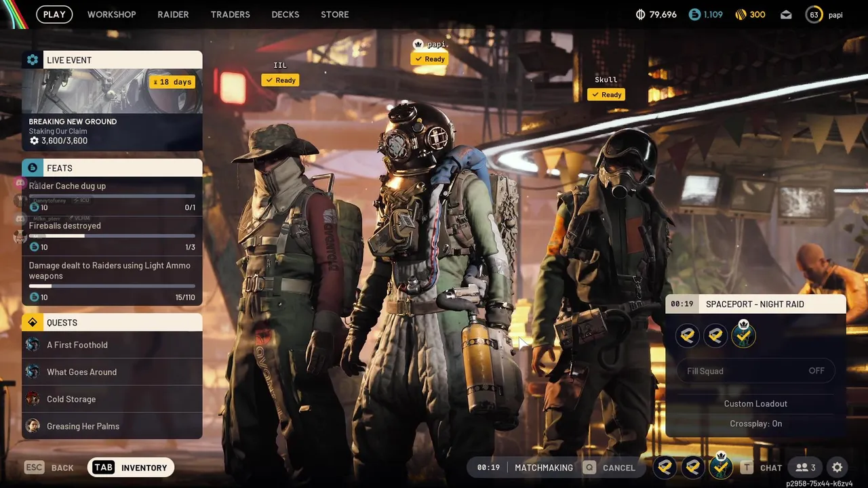Screen dimensions: 868x488
Task: Click trader portrait beside Cold Storage
Action: (x=32, y=399)
